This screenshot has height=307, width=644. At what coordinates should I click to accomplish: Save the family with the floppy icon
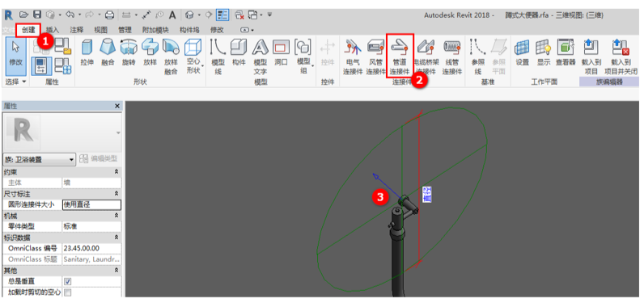[x=37, y=15]
